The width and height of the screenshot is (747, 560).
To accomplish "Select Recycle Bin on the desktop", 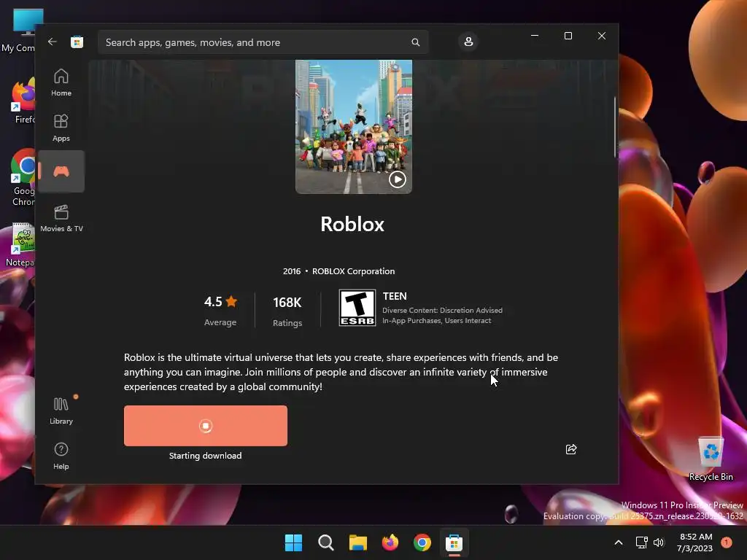I will pos(711,458).
